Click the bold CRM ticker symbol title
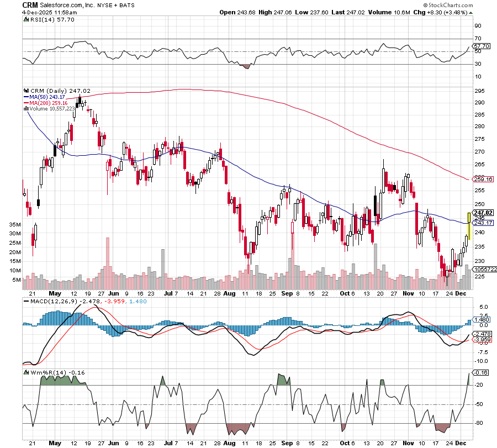 30,4
